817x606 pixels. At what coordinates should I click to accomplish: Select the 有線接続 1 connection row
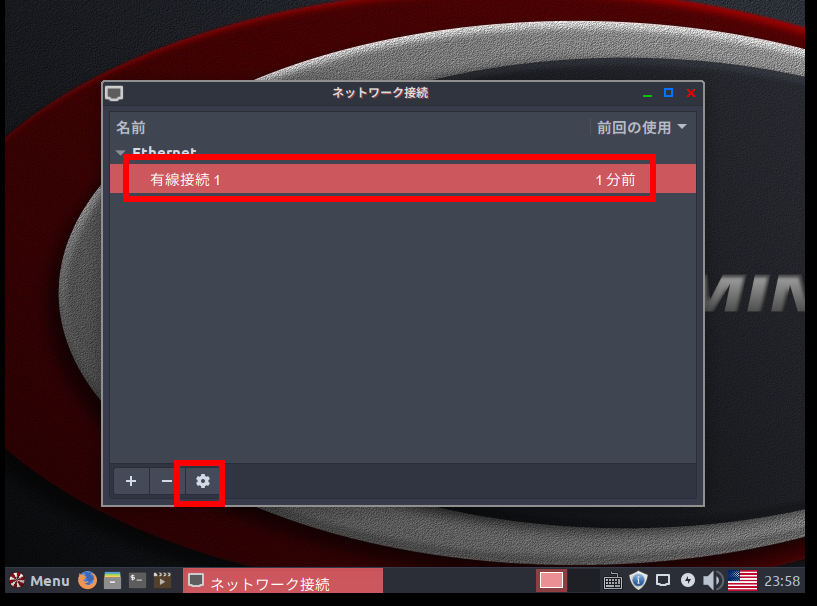400,179
